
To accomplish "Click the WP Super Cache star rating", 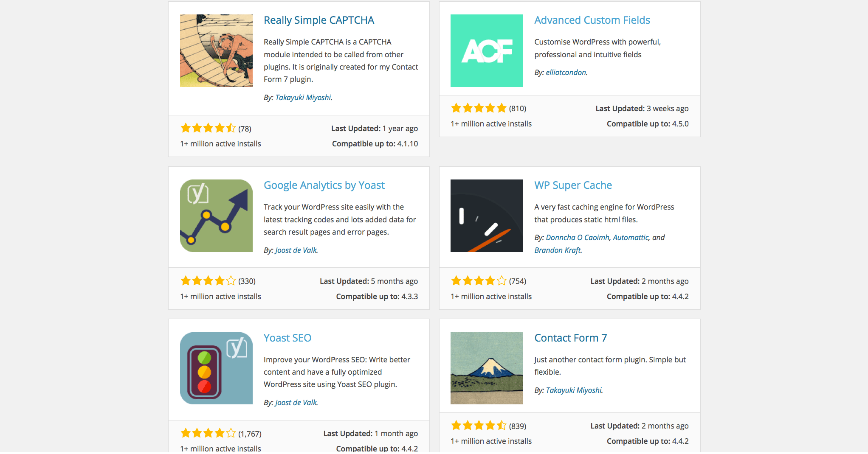I will tap(479, 281).
